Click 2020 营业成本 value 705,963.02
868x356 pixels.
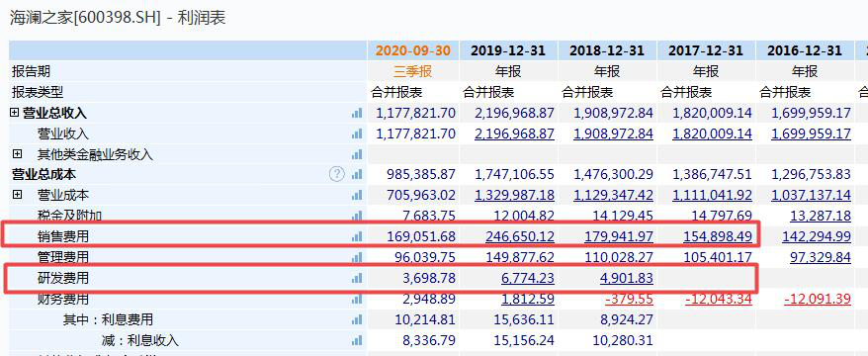pos(421,195)
